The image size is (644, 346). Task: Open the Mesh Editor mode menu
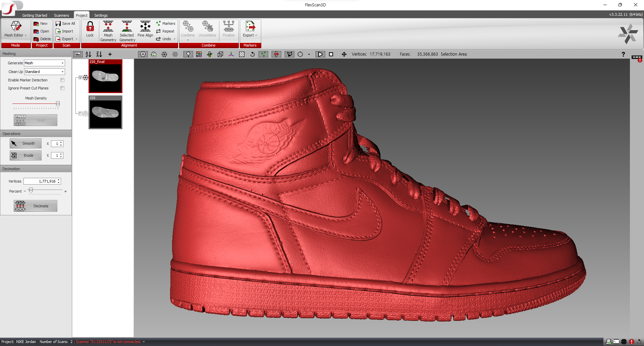point(15,29)
